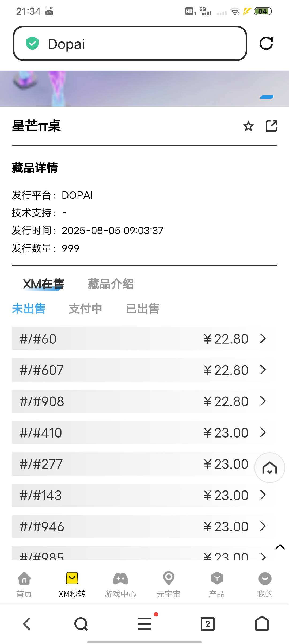
Task: Filter listings by 支付中
Action: point(85,308)
